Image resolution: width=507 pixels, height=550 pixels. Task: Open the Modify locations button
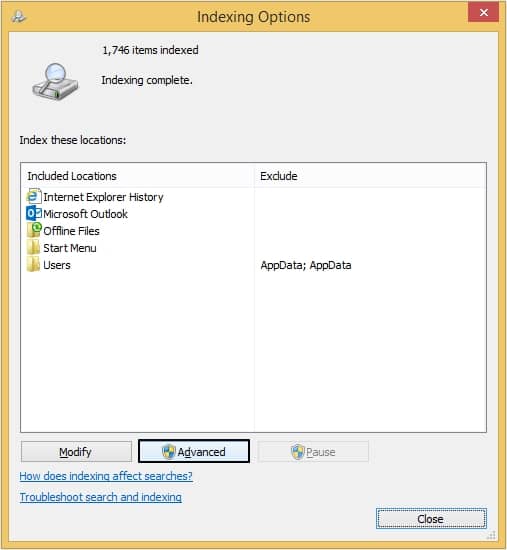76,452
